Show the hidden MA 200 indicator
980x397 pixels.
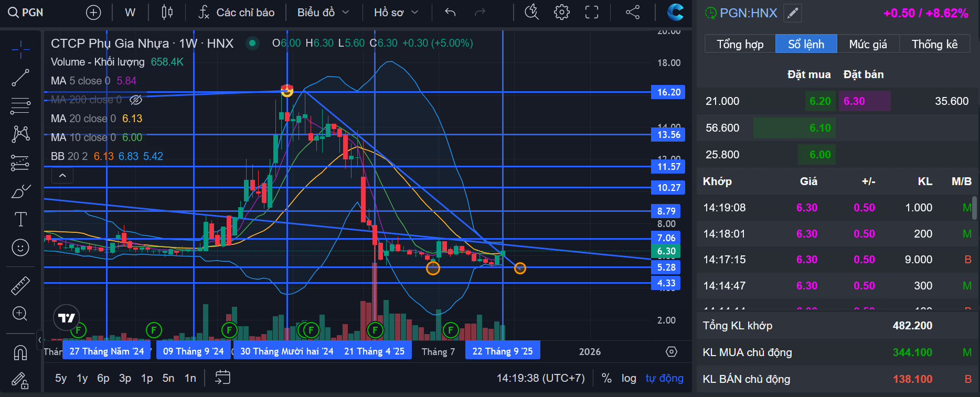136,100
